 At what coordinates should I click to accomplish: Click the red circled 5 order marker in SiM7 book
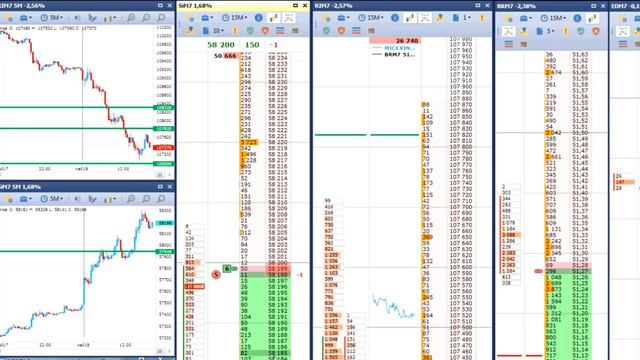(216, 275)
